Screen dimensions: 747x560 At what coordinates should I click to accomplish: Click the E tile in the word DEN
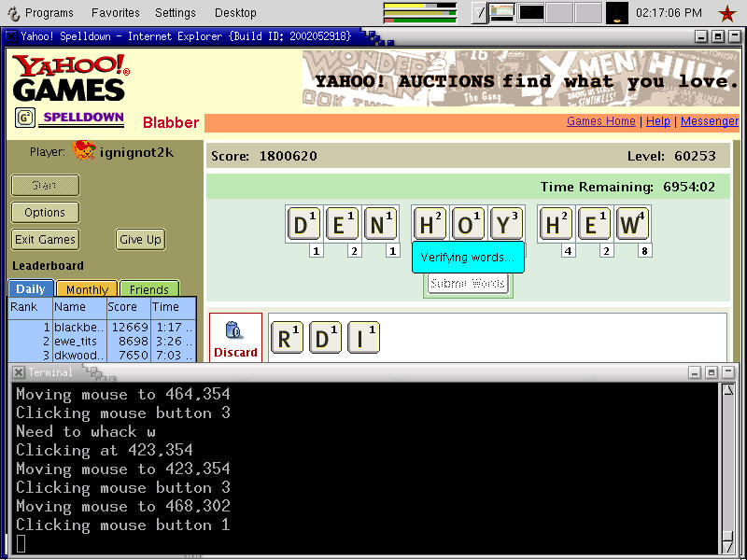pos(342,224)
